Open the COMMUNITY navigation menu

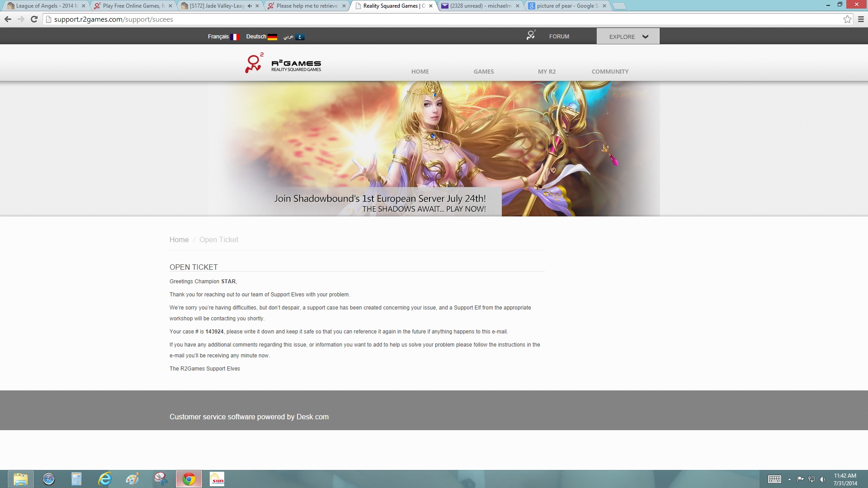click(x=609, y=71)
